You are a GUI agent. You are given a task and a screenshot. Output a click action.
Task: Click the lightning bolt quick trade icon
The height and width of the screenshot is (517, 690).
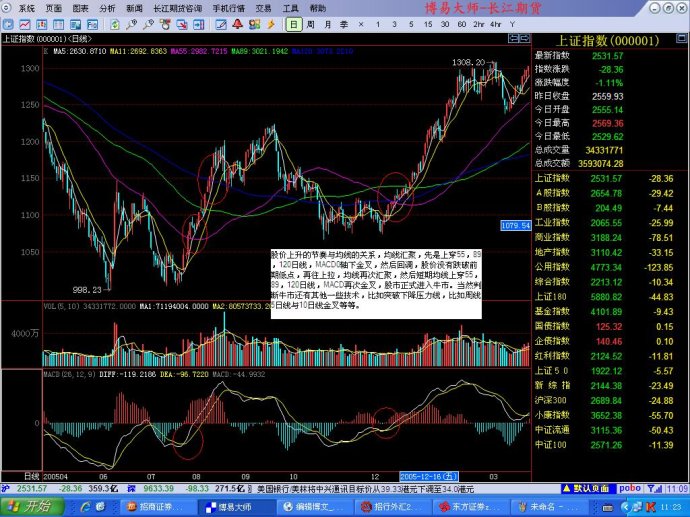coord(271,24)
